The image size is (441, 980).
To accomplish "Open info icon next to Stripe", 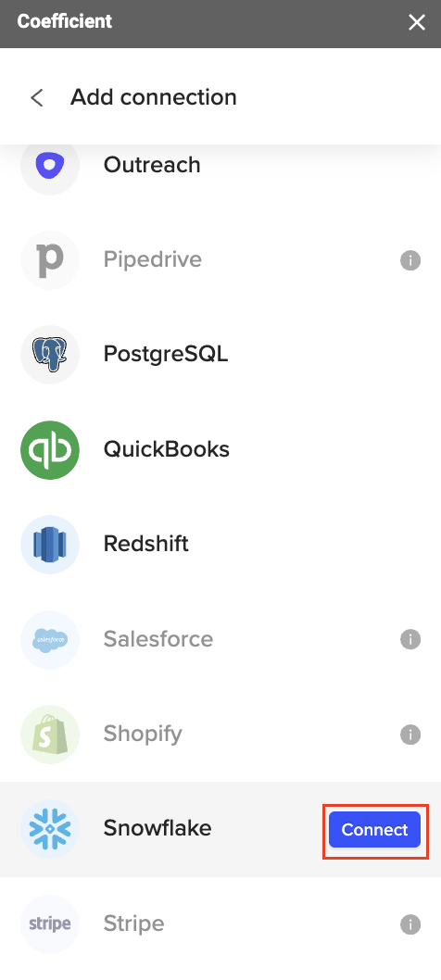I will (410, 923).
